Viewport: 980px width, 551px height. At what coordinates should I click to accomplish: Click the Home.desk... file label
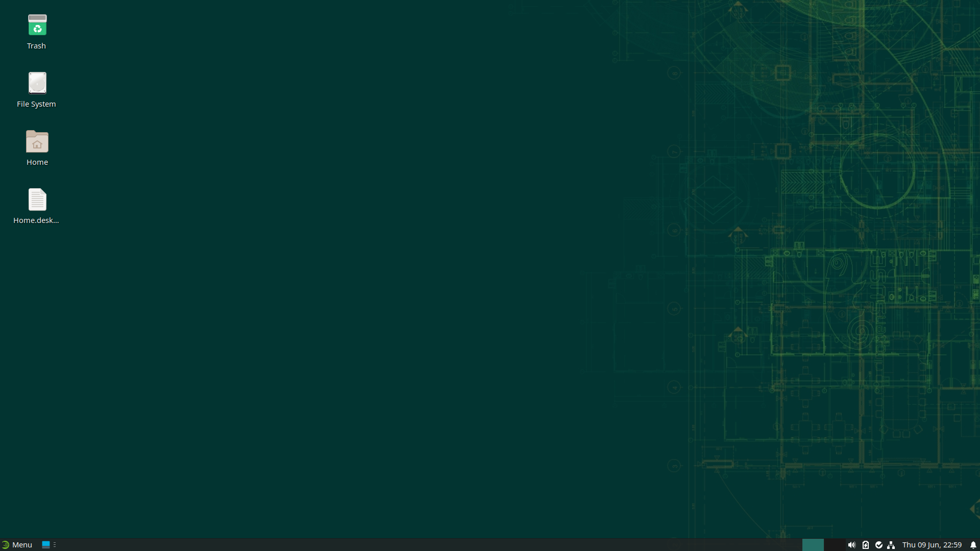click(36, 220)
